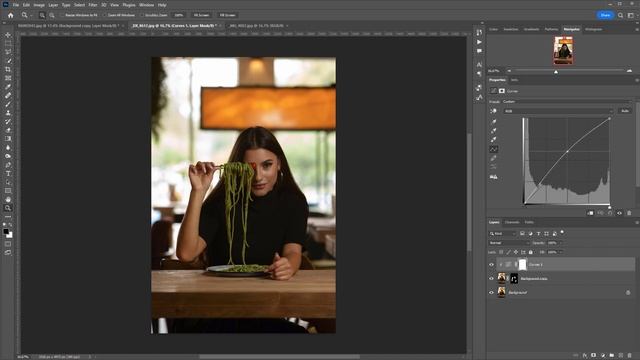Select the Rectangular Marquee tool
640x360 pixels.
click(8, 43)
